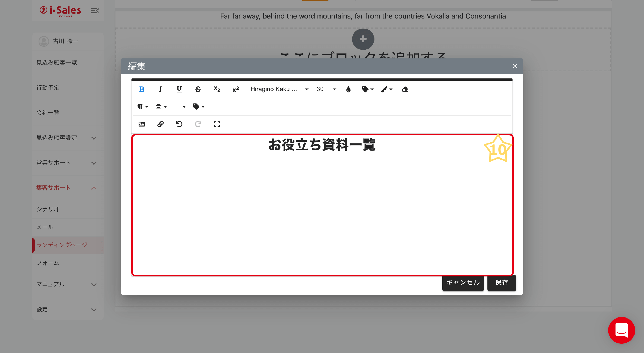The image size is (644, 353).
Task: Open the Hiragino Kaku font family dropdown
Action: [x=279, y=89]
